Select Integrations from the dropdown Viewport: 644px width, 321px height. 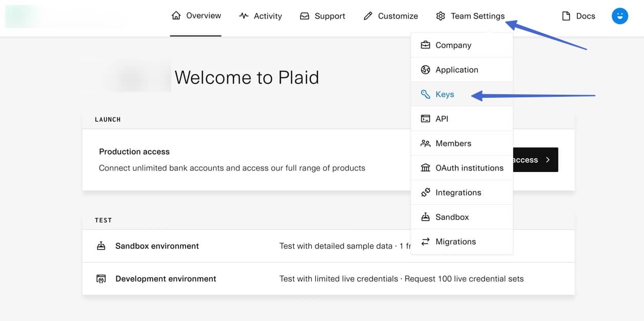[x=462, y=192]
